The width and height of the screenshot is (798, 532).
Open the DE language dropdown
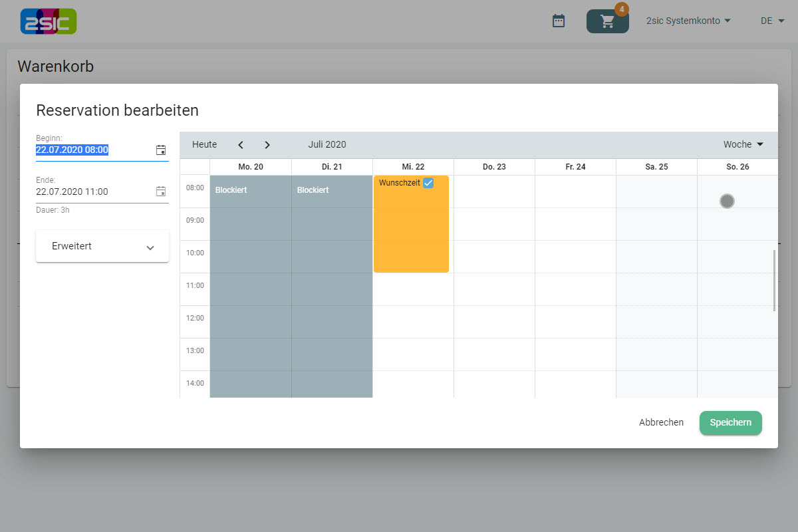coord(772,21)
